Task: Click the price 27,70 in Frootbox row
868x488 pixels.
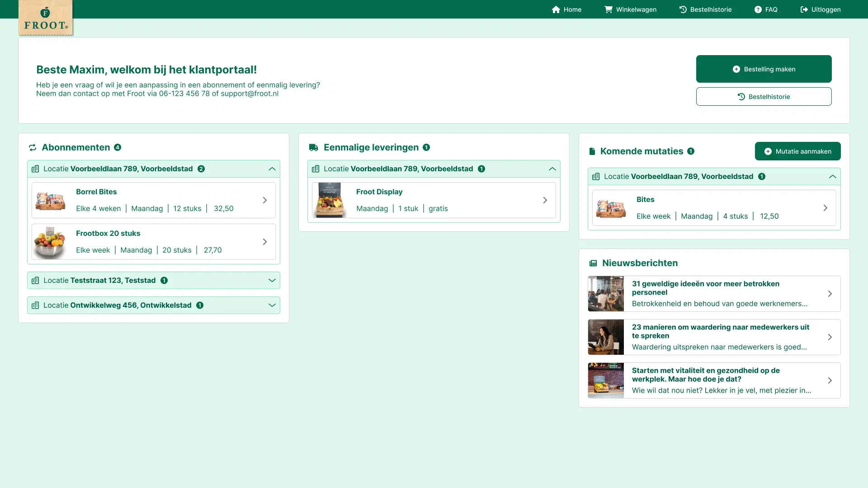Action: point(212,250)
